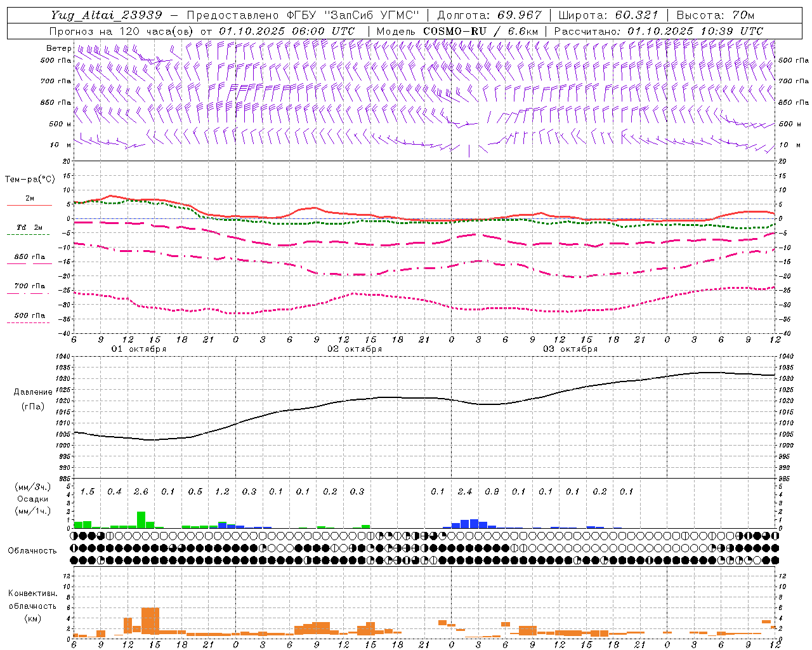Click the tallest green precipitation bar
This screenshot has height=650, width=812.
[141, 520]
